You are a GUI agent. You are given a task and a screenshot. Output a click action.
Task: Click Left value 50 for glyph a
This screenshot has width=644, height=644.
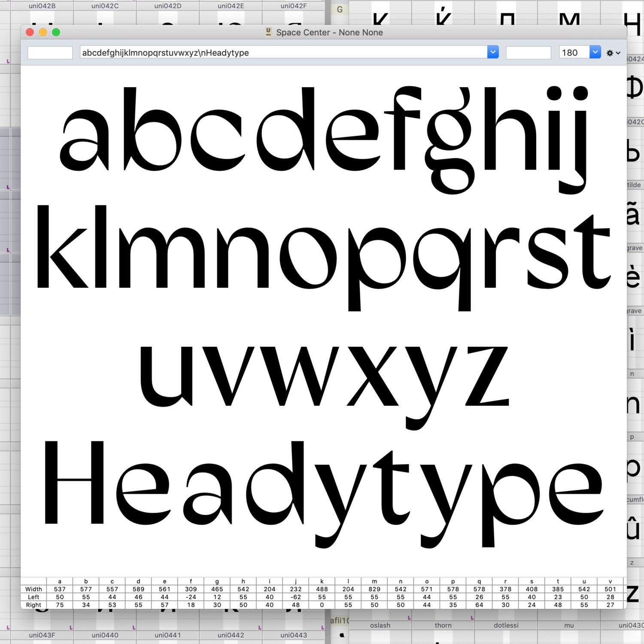pyautogui.click(x=60, y=597)
